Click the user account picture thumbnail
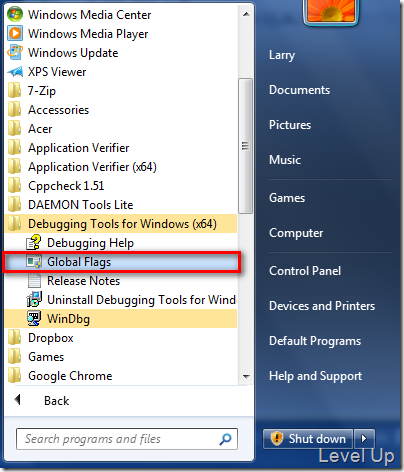 pos(331,11)
